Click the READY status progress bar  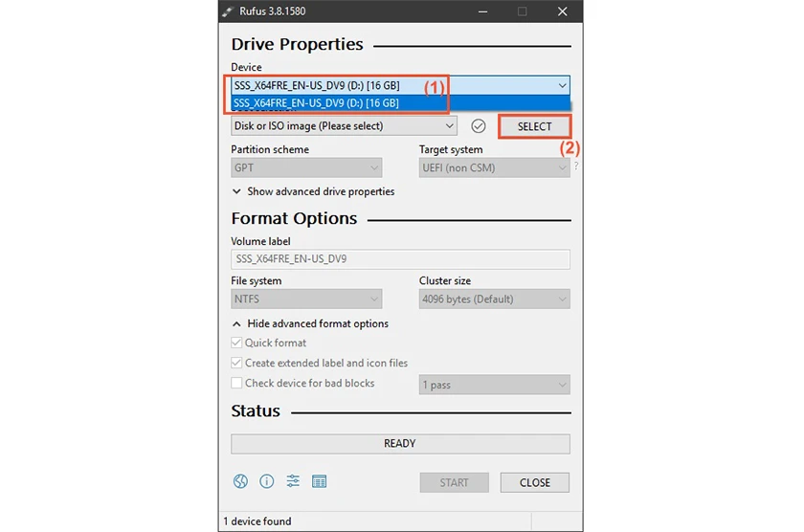400,443
